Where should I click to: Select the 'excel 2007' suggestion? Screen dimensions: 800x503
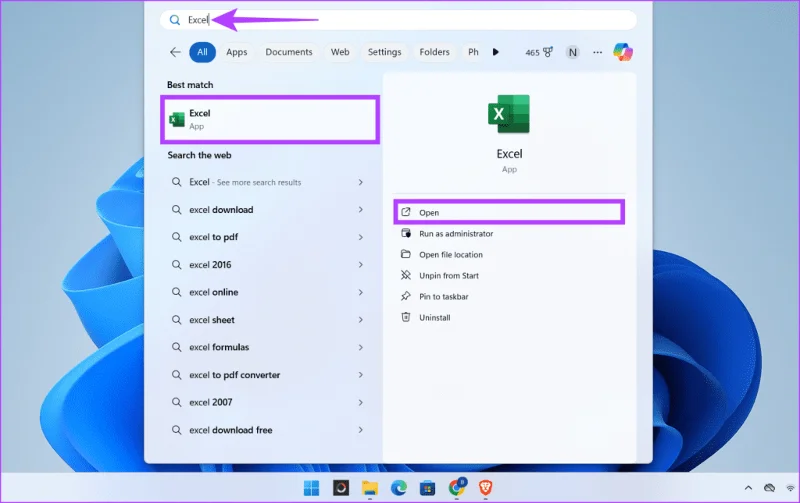tap(268, 403)
